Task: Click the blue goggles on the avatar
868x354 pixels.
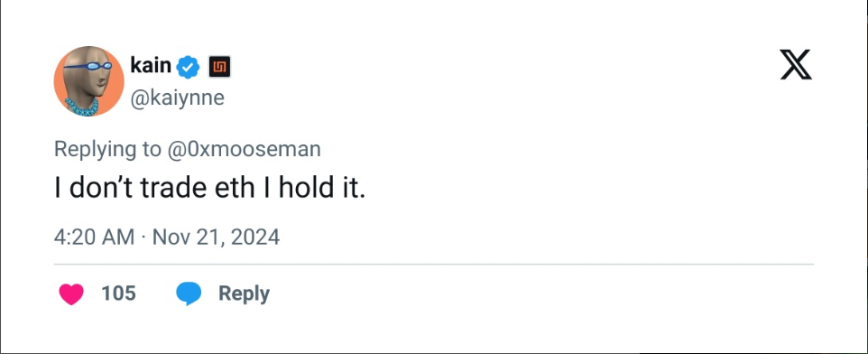Action: pyautogui.click(x=88, y=66)
